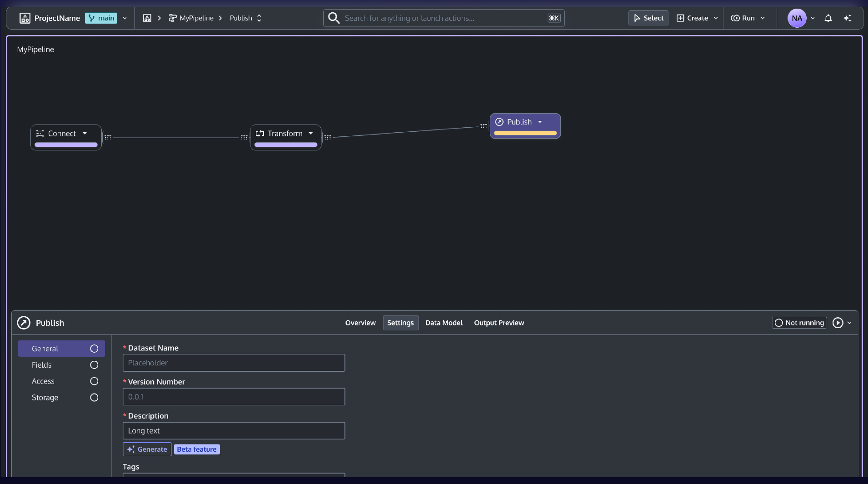868x484 pixels.
Task: Click the Not running status indicator
Action: coord(799,323)
